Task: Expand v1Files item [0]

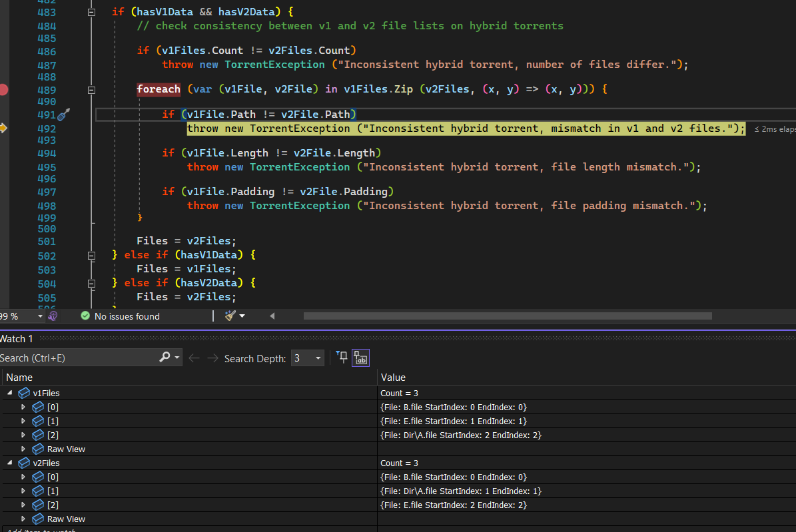Action: tap(23, 407)
